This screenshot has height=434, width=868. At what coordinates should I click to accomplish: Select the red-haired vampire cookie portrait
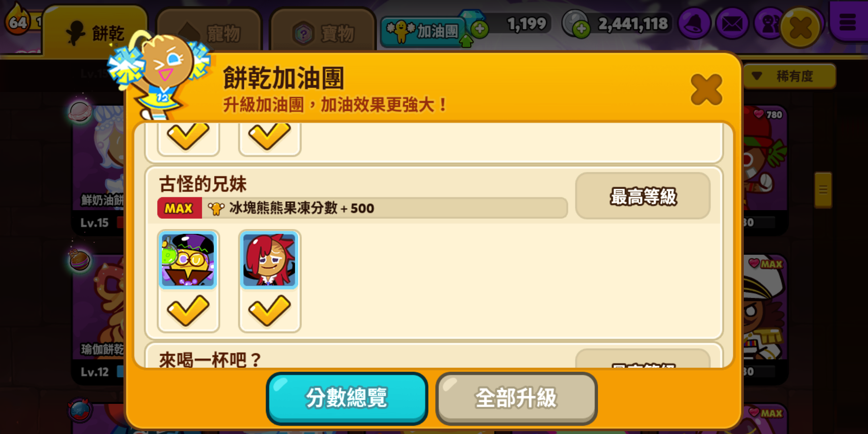pyautogui.click(x=269, y=260)
